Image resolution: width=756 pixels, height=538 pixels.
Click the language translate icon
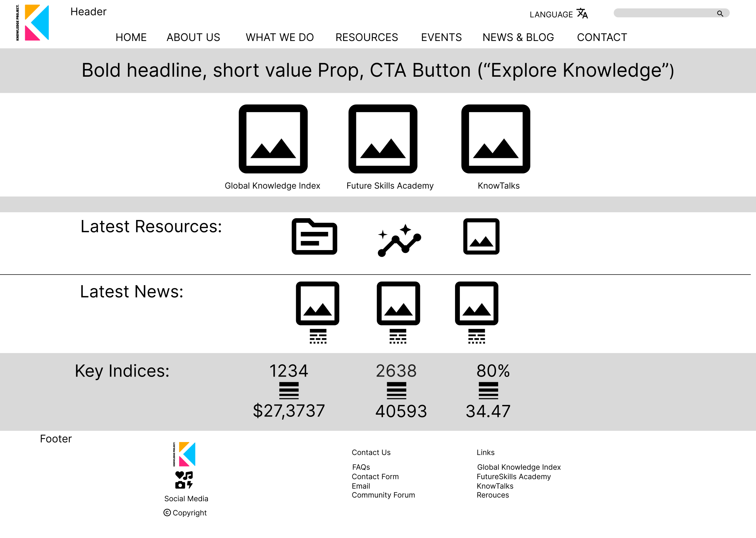pyautogui.click(x=582, y=14)
